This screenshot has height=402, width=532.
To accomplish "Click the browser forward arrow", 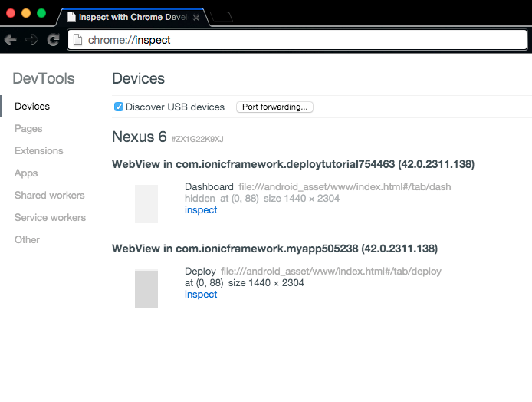I will pyautogui.click(x=31, y=40).
